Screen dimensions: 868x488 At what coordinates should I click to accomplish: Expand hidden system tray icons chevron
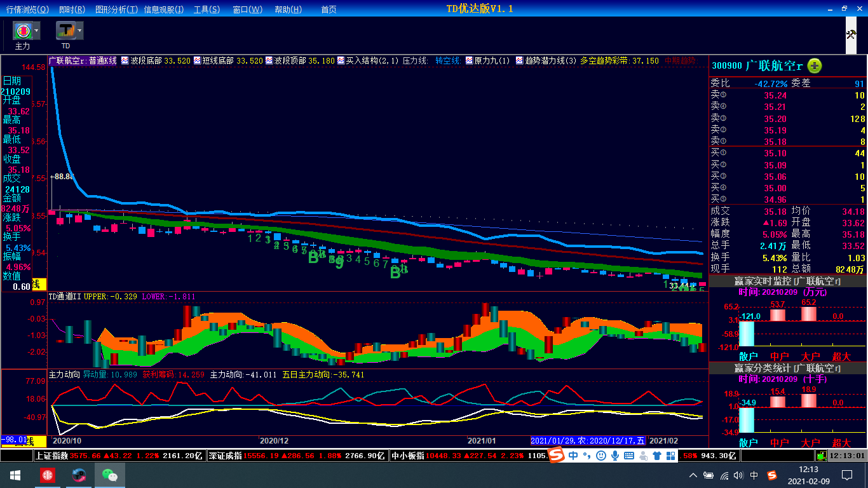pos(693,475)
